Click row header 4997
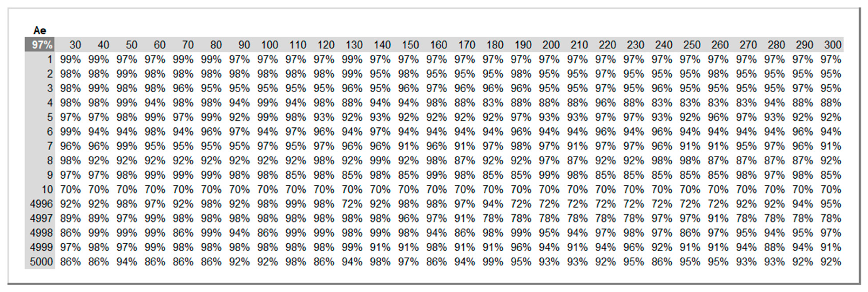 (41, 219)
